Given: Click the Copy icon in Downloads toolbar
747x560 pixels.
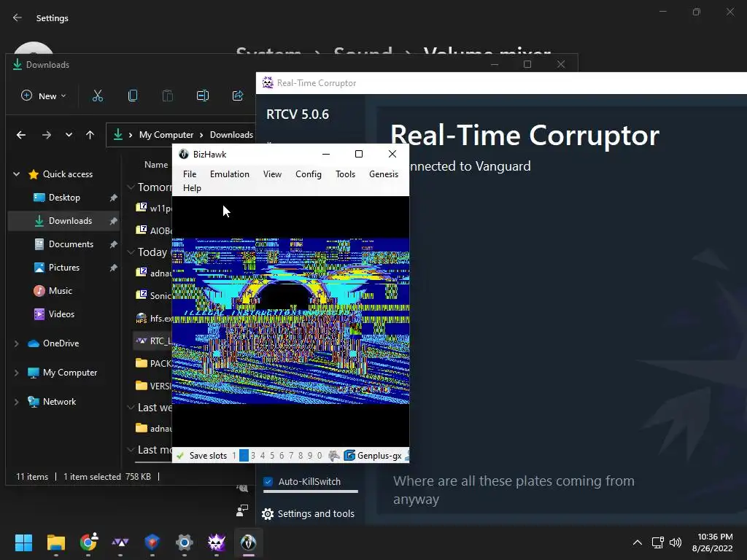Looking at the screenshot, I should (133, 96).
